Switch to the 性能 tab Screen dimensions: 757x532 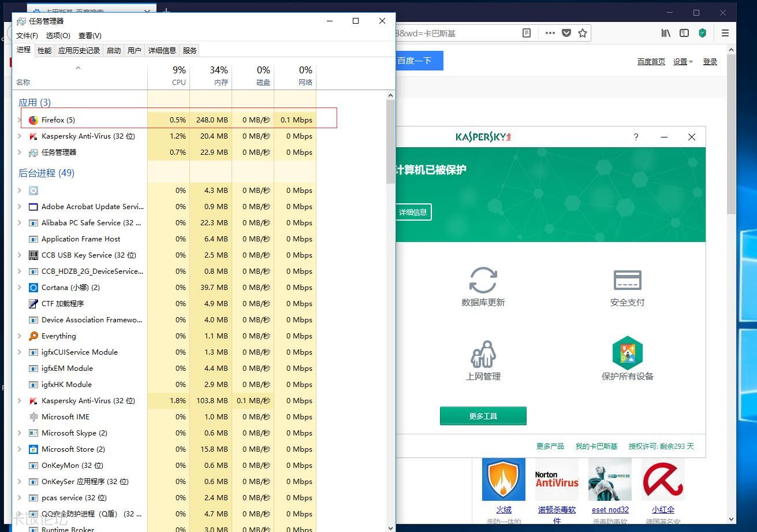pos(44,51)
